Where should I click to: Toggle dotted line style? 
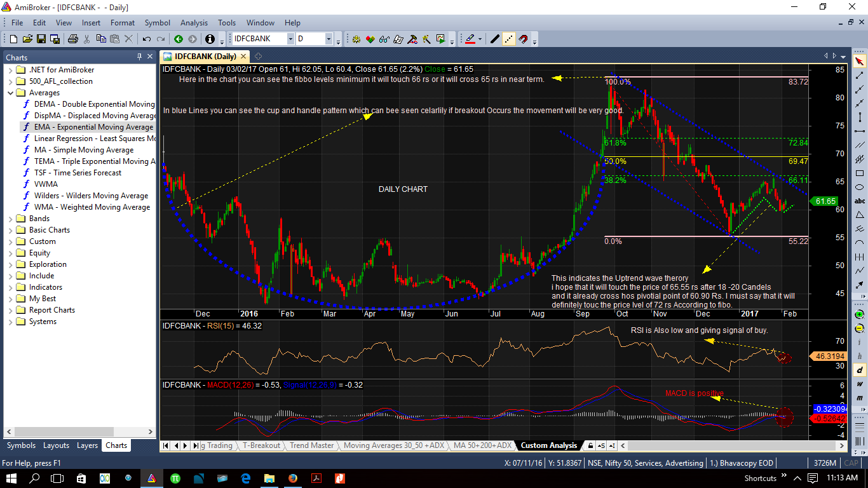[509, 39]
